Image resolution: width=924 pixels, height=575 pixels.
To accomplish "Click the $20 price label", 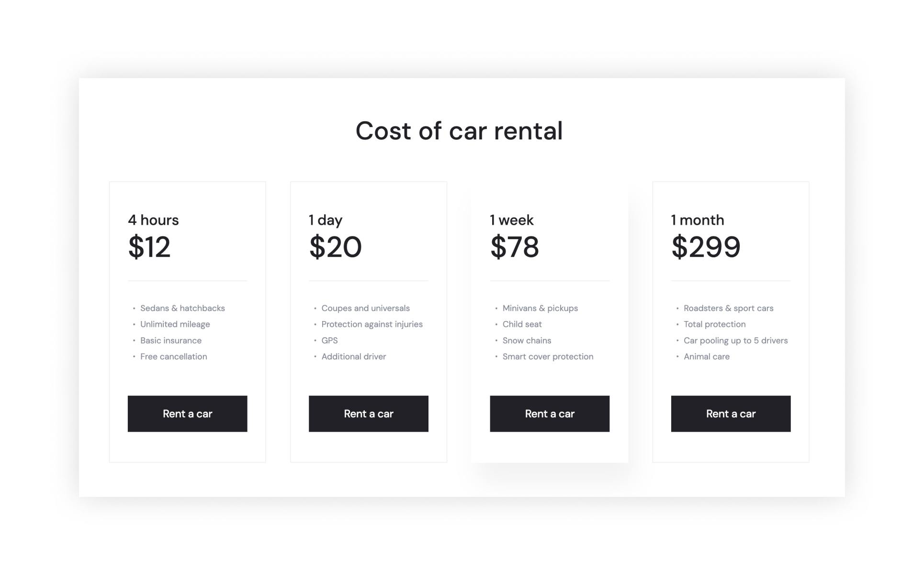I will pyautogui.click(x=335, y=247).
